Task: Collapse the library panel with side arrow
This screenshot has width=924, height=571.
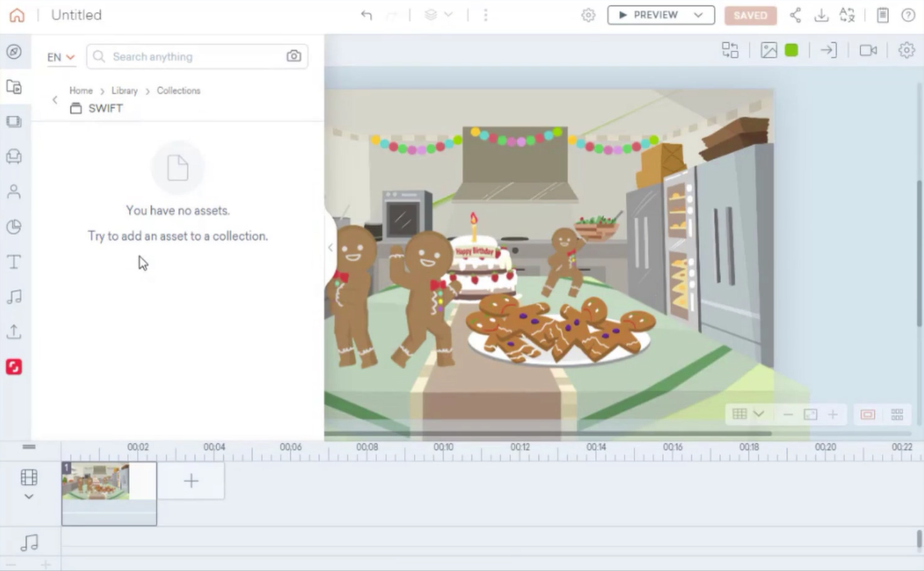Action: click(330, 247)
